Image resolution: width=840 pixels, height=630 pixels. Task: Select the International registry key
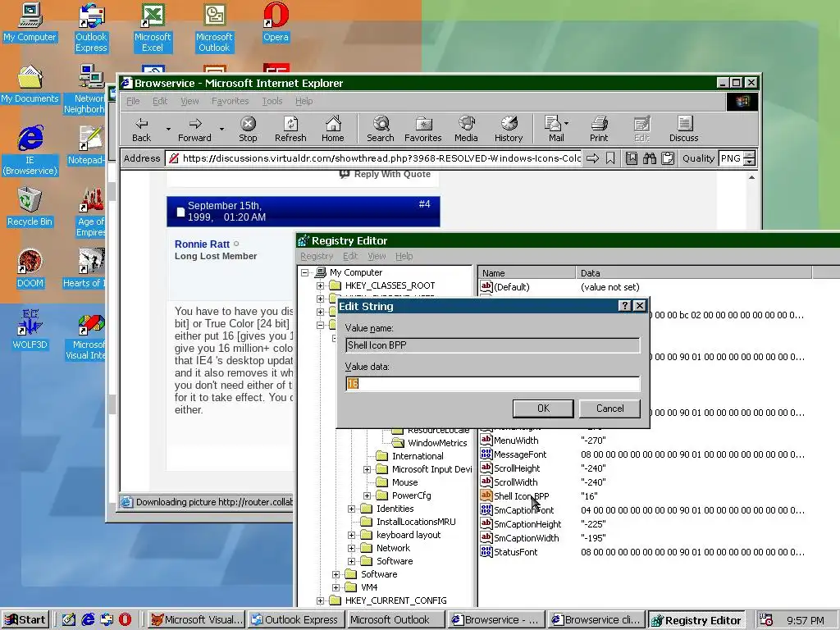[x=418, y=456]
